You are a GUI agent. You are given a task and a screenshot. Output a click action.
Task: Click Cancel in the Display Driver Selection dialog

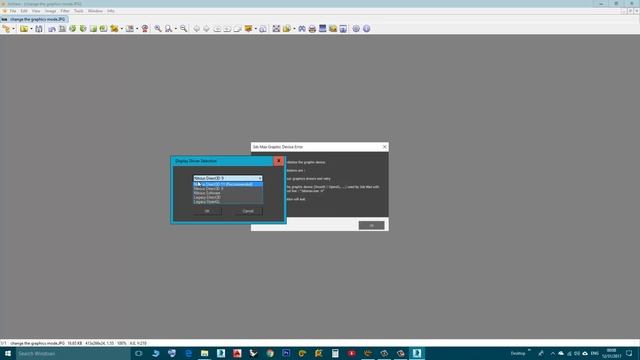(248, 211)
